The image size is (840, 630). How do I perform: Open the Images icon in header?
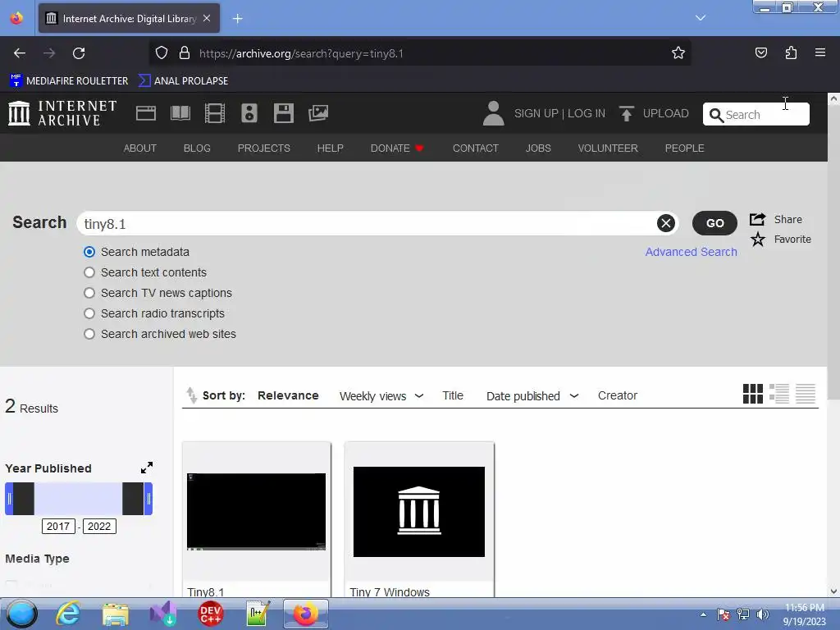tap(318, 113)
